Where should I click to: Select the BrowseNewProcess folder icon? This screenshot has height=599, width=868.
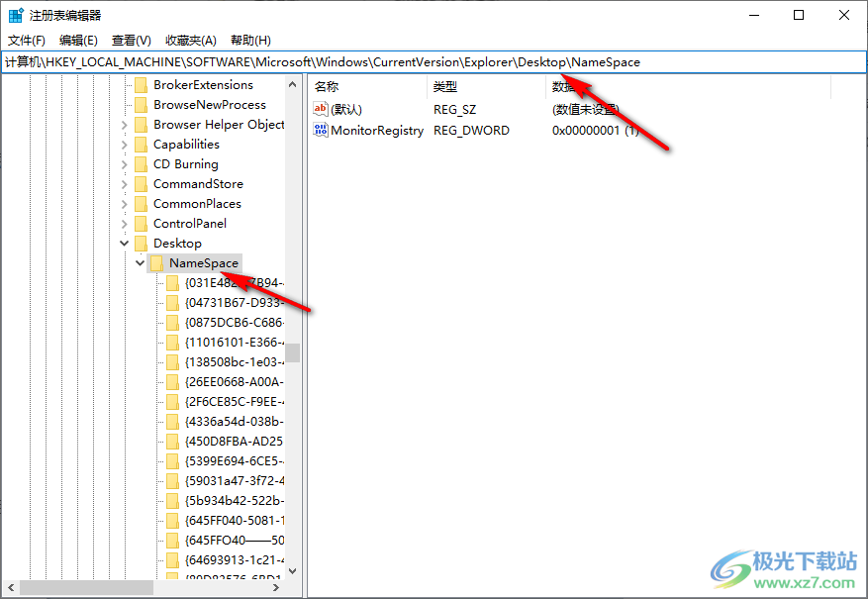[x=142, y=105]
